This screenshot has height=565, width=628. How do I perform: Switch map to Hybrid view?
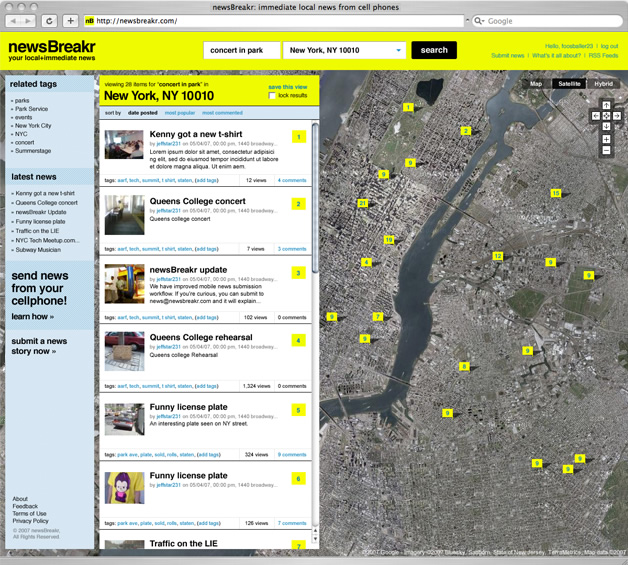point(603,84)
